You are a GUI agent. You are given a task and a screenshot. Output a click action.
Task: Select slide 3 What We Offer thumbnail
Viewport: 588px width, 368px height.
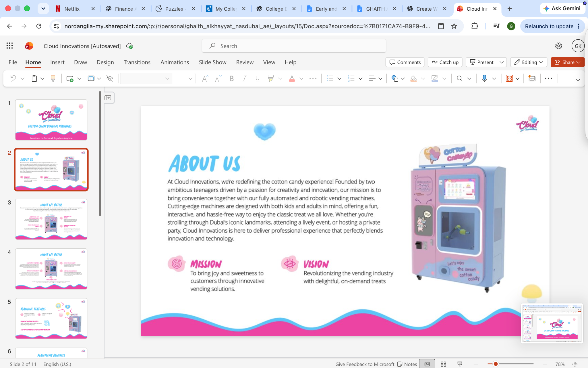pos(51,219)
